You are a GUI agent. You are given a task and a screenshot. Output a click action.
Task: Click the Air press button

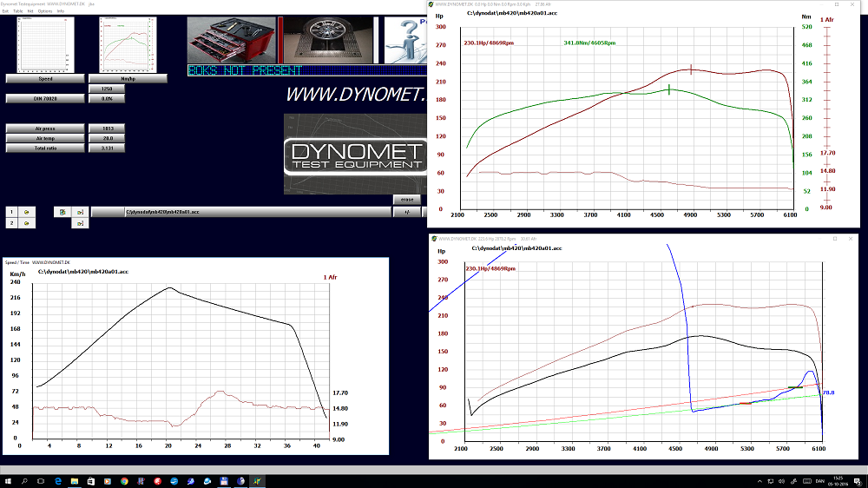tap(45, 129)
